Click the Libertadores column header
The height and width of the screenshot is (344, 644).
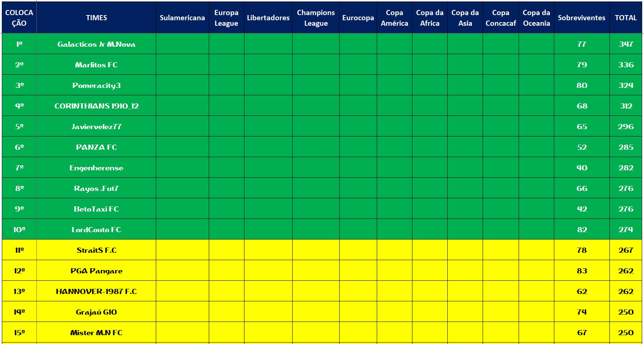click(x=268, y=18)
